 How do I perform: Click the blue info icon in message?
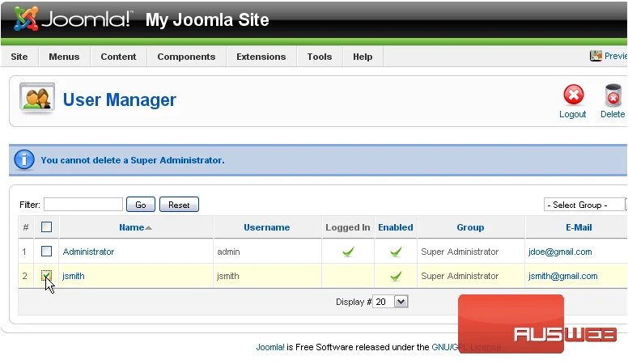(24, 160)
